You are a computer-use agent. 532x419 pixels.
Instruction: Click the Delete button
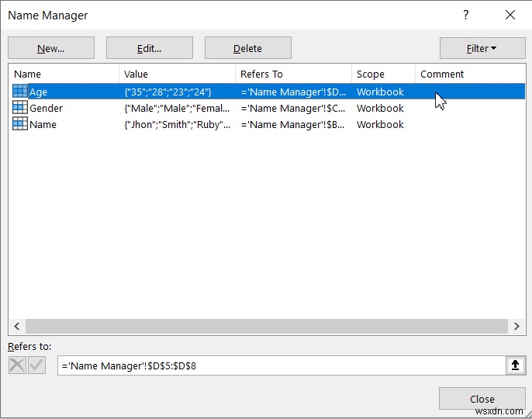coord(248,48)
